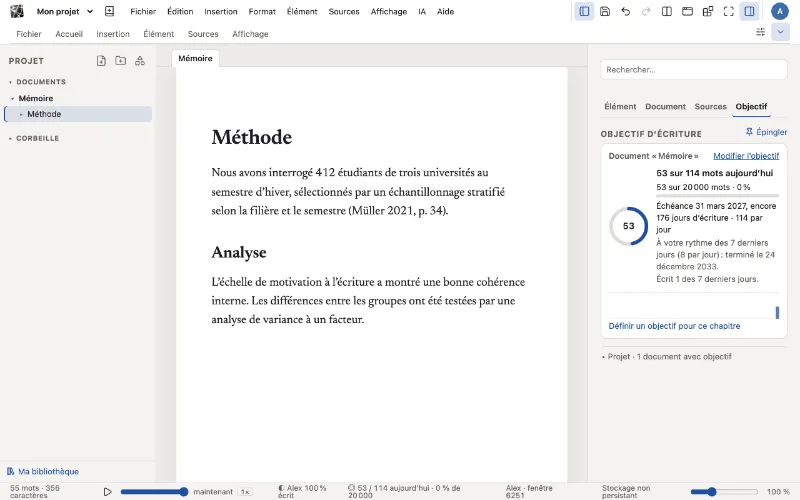
Task: Open the user avatar A menu
Action: point(780,11)
